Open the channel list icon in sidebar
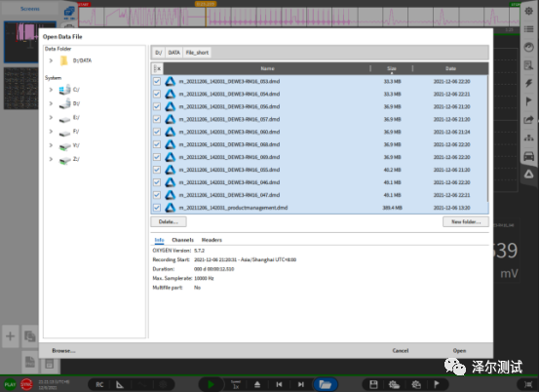Image resolution: width=540 pixels, height=392 pixels. click(528, 29)
